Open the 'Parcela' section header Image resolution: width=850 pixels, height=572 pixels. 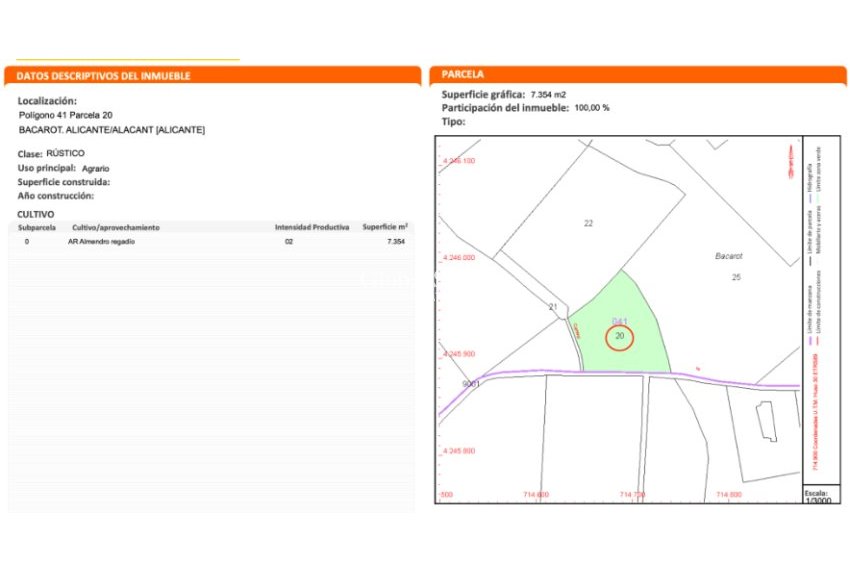click(x=463, y=75)
